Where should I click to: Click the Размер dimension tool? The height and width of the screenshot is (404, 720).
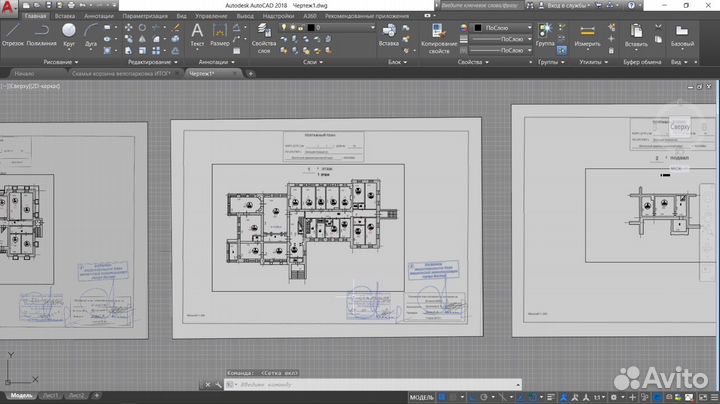click(x=220, y=34)
